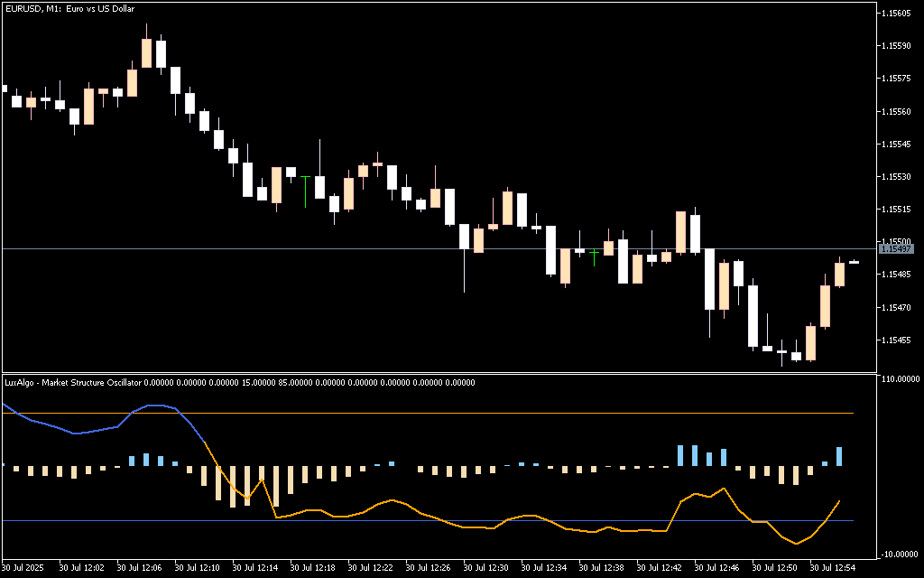Click the 1.15530 price axis label
The image size is (924, 578).
[x=896, y=177]
